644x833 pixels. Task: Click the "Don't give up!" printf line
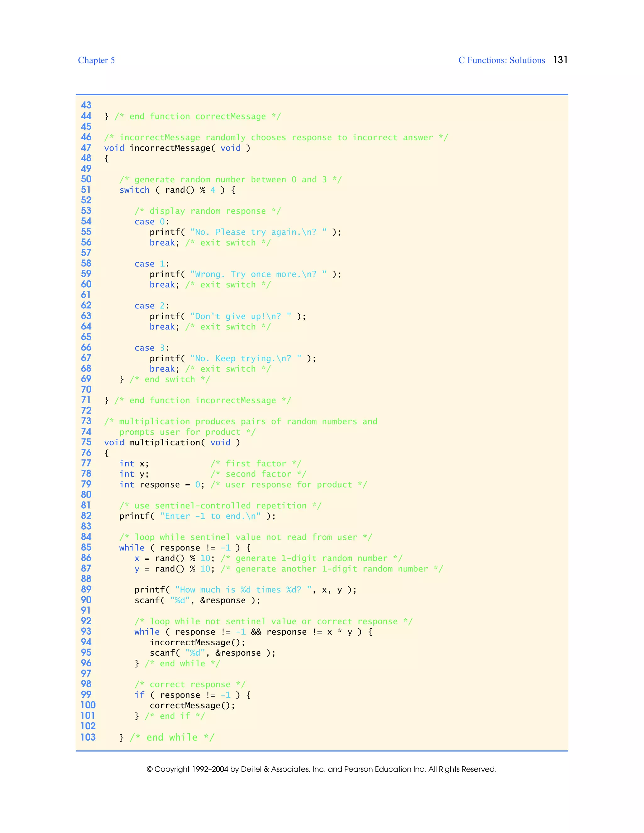pos(227,316)
